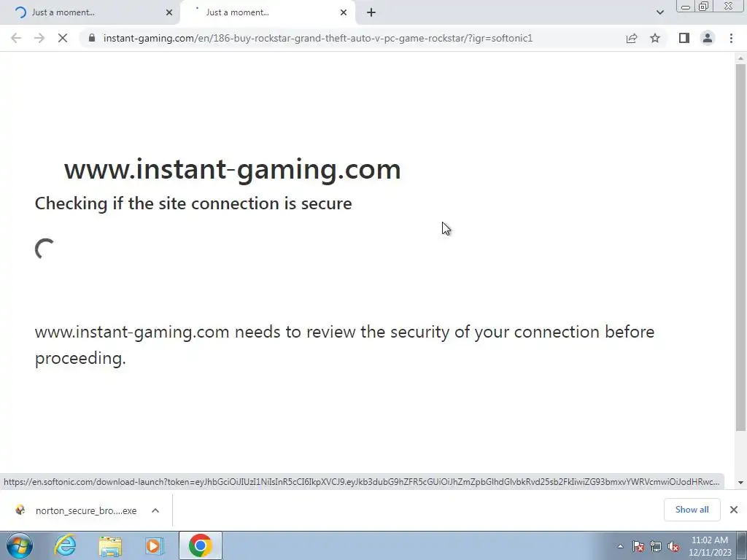Open the clock showing 11:02 AM
Screen dimensions: 747x560
click(710, 546)
